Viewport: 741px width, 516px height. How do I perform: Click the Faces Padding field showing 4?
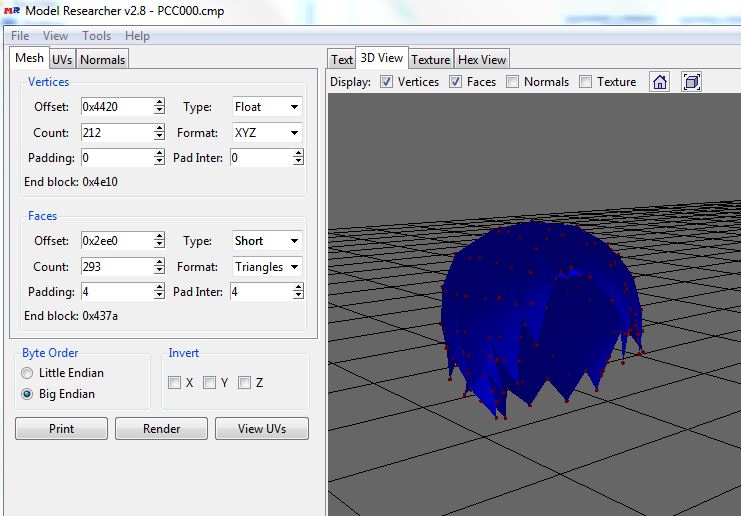coord(117,292)
